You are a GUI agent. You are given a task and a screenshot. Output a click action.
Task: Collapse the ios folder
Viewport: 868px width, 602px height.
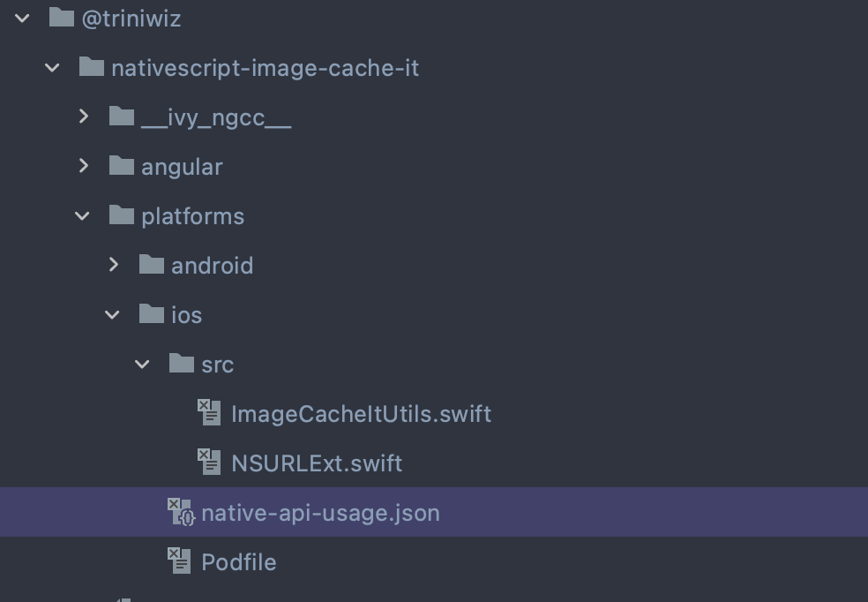point(112,314)
